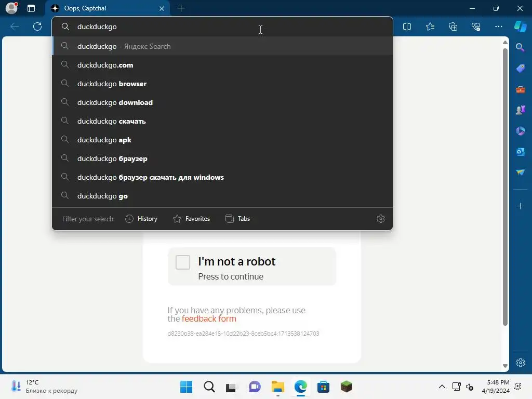Add a sidebar app with plus icon

pos(520,206)
